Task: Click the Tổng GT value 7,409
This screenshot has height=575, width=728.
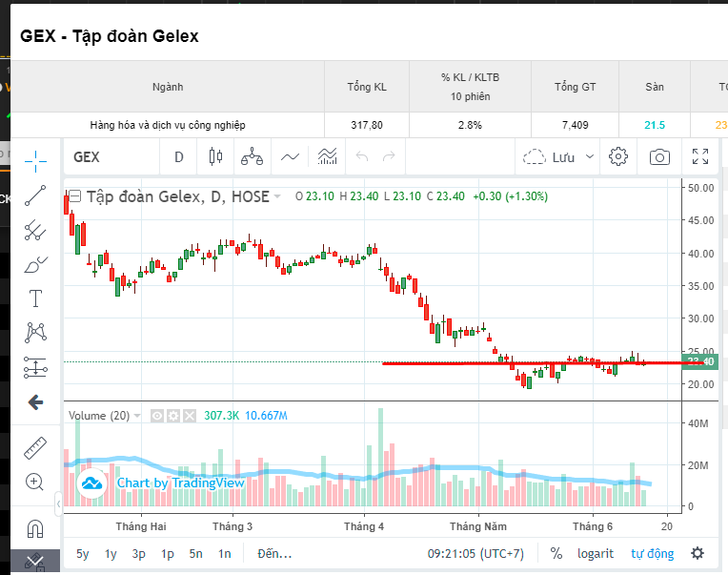Action: pos(575,125)
